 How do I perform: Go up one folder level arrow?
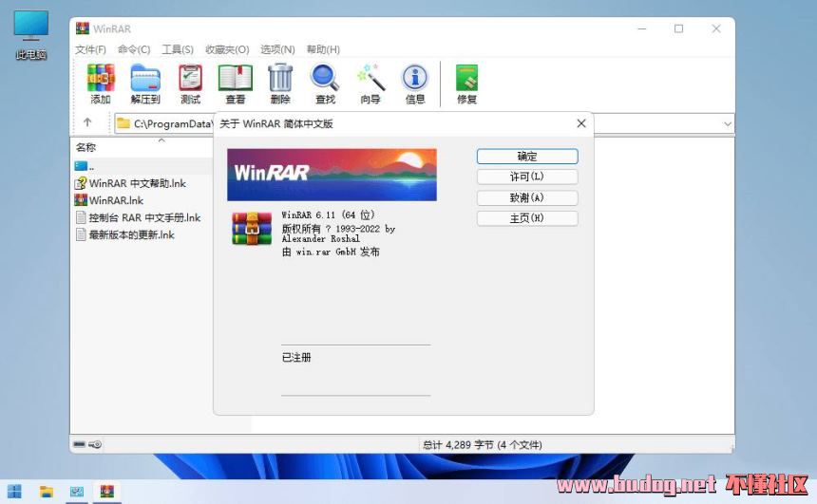pyautogui.click(x=87, y=123)
